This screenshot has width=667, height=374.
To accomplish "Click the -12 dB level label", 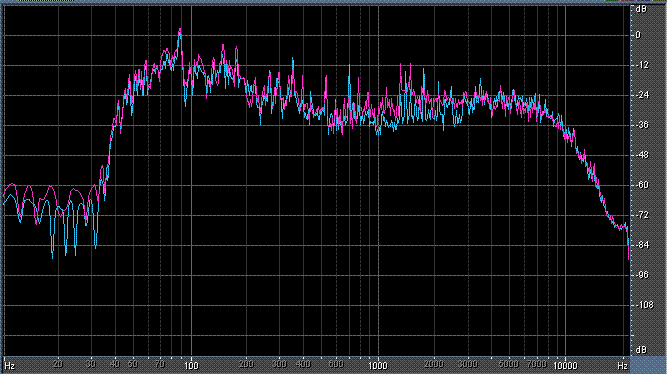I will pos(642,65).
